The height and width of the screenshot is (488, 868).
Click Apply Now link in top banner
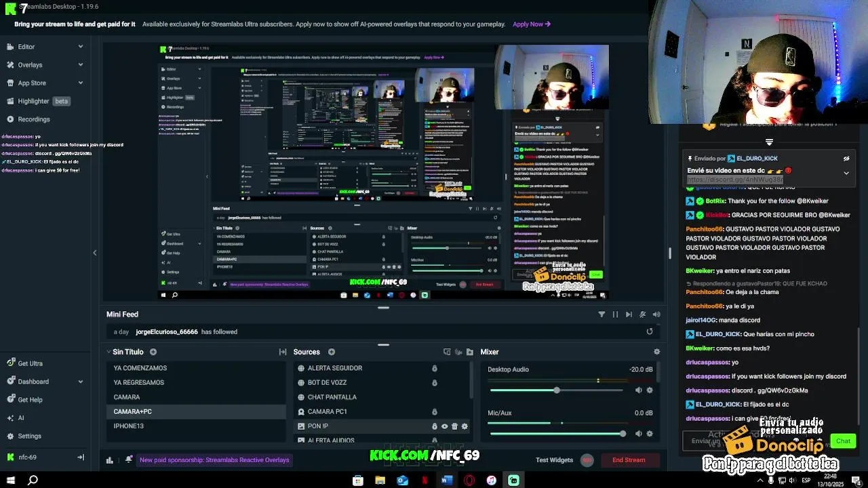click(532, 24)
